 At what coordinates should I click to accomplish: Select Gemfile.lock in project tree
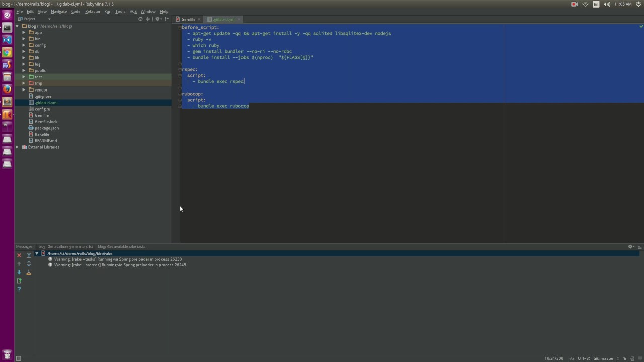(x=46, y=122)
